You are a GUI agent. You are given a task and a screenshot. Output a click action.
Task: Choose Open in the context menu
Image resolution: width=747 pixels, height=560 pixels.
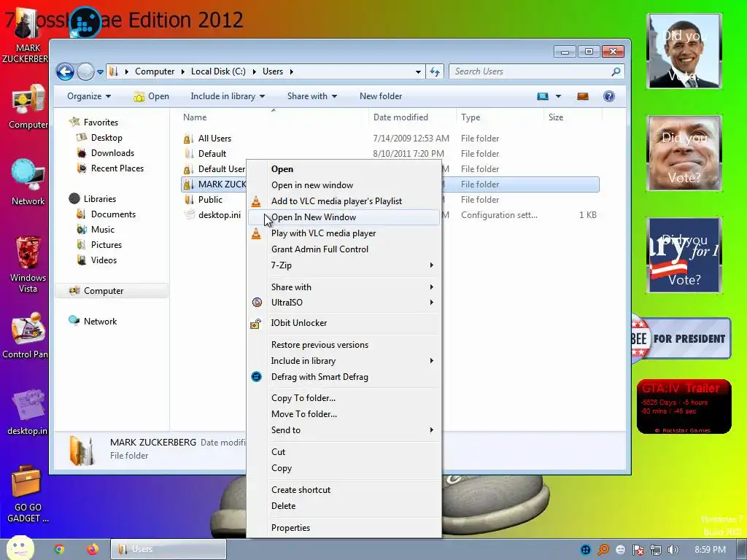[344, 169]
